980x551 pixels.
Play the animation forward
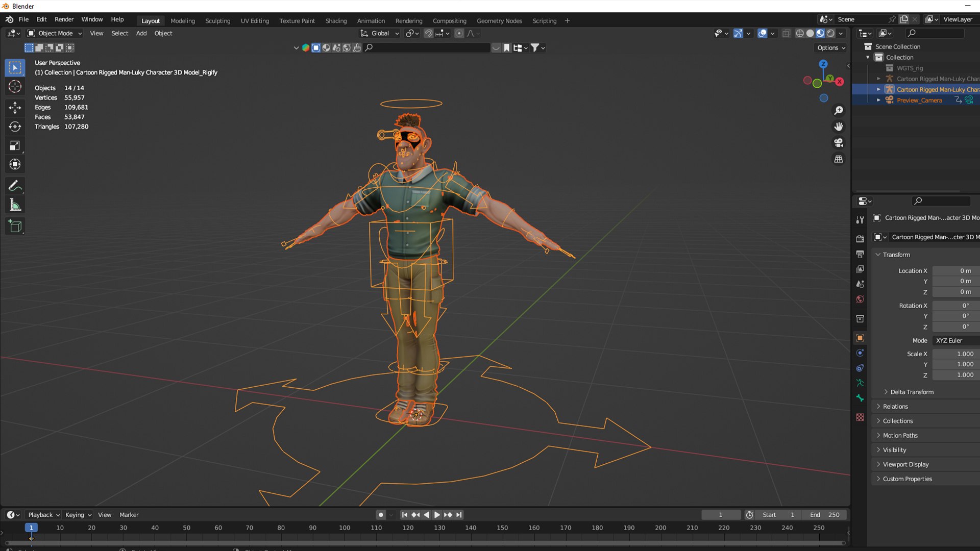coord(437,515)
